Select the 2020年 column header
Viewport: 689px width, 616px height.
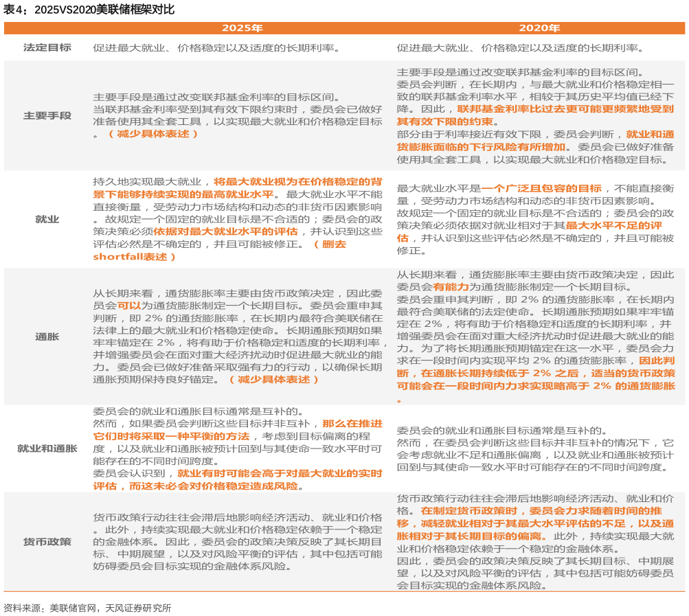(x=539, y=28)
